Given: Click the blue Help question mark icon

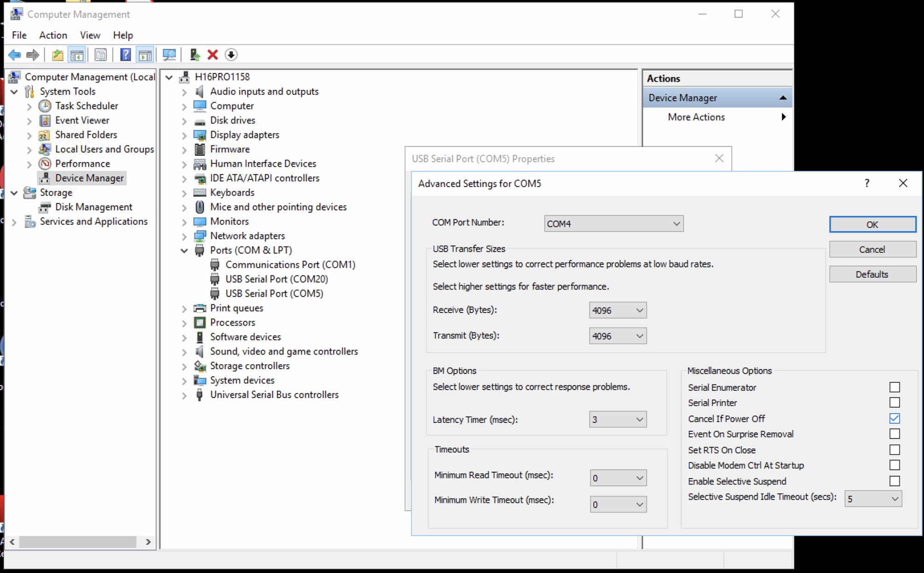Looking at the screenshot, I should 125,55.
